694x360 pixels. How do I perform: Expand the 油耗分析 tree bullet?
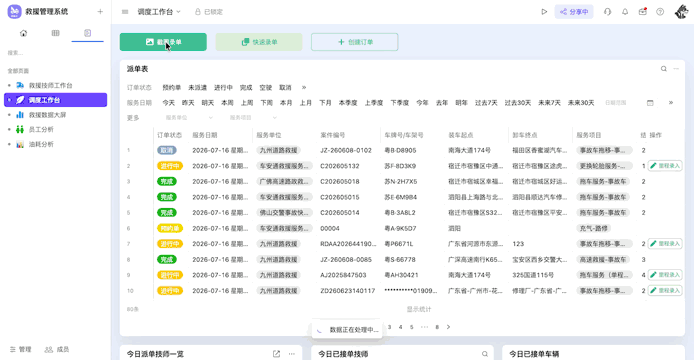9,144
